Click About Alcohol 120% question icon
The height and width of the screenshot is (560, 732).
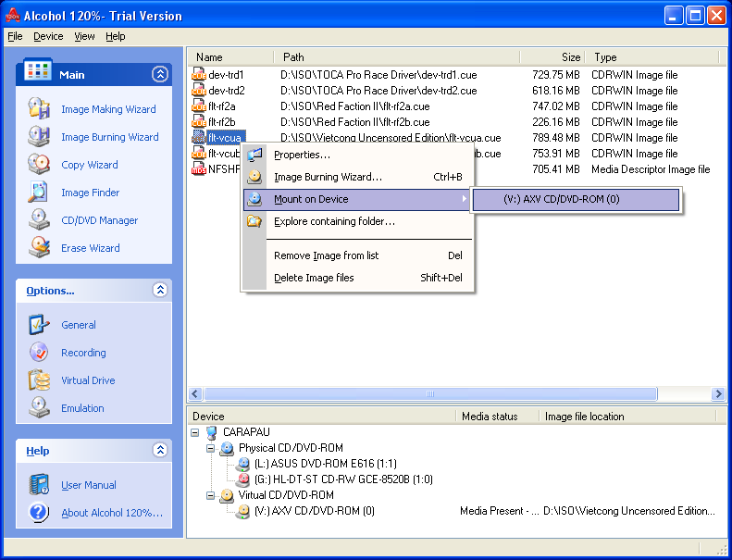[x=39, y=513]
